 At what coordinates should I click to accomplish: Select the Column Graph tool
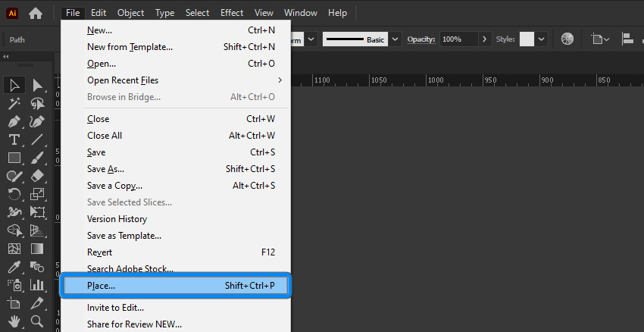pyautogui.click(x=37, y=285)
